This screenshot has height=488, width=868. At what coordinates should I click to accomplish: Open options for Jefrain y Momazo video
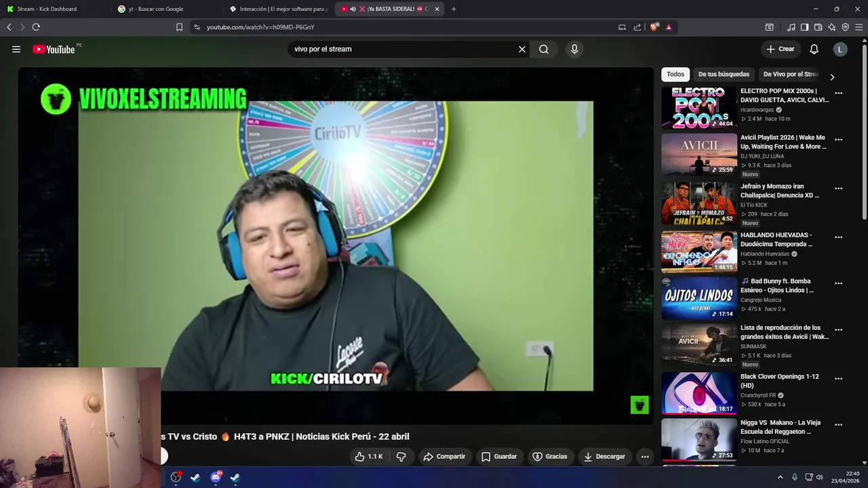839,188
